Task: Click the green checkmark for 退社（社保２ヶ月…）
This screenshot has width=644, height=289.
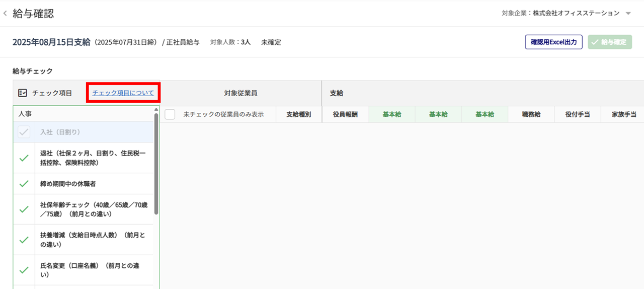Action: click(24, 158)
